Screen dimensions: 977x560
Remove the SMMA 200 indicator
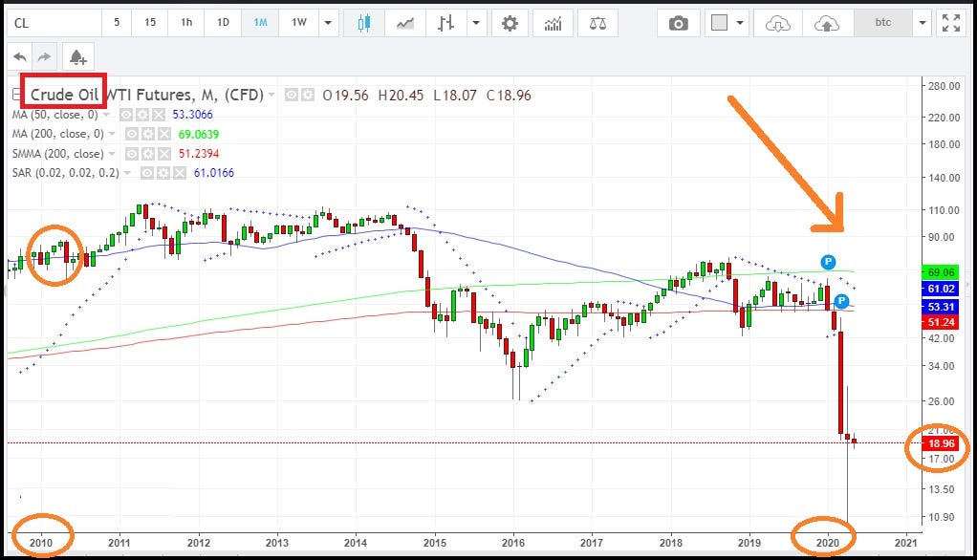163,153
